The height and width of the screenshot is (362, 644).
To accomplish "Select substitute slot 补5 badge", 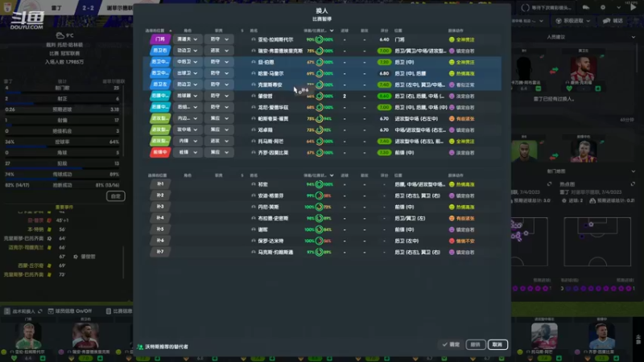I will click(159, 229).
